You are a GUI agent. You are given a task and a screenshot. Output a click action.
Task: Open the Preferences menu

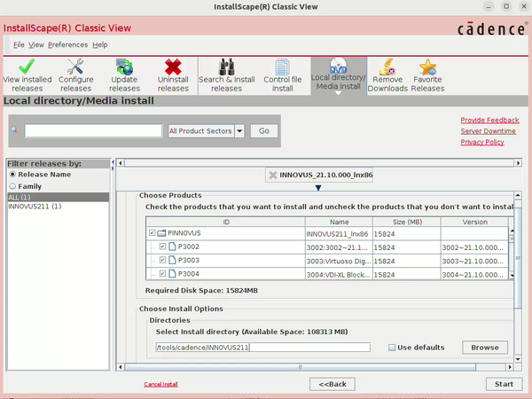tap(67, 44)
